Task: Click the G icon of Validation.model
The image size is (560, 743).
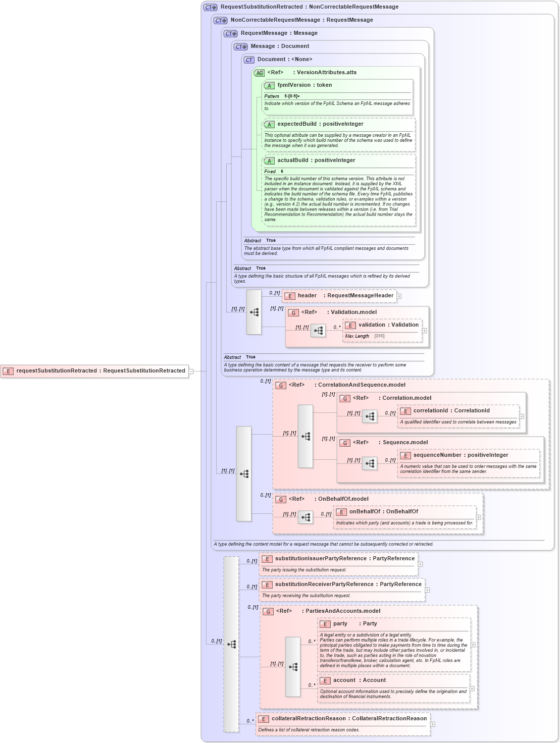Action: 293,312
